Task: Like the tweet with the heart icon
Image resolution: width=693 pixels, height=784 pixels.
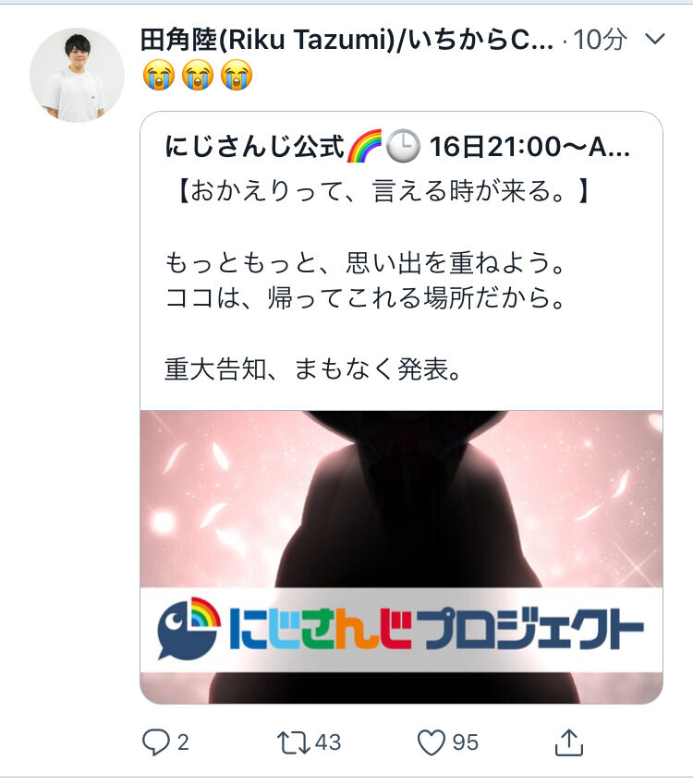Action: tap(432, 742)
